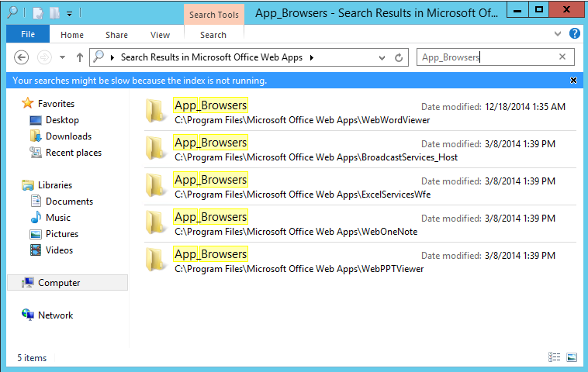Screen dimensions: 588x372
Task: Open the Videos library
Action: [x=59, y=250]
